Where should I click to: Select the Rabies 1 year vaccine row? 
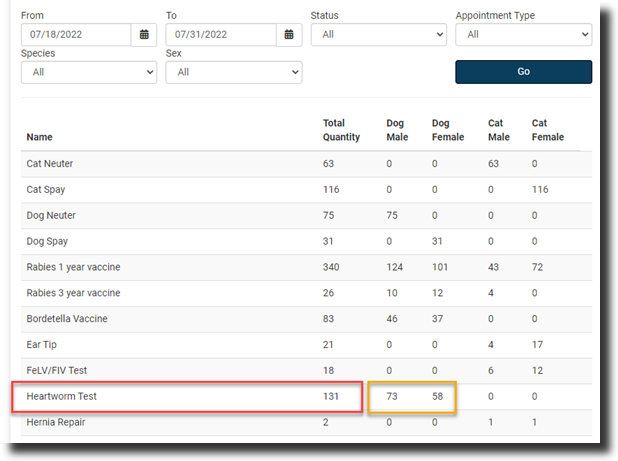pyautogui.click(x=73, y=267)
